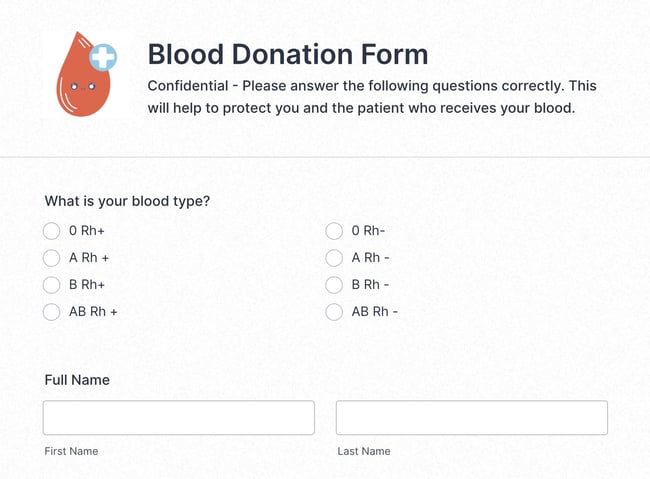Click the First Name sublabel text
650x479 pixels.
pyautogui.click(x=71, y=452)
